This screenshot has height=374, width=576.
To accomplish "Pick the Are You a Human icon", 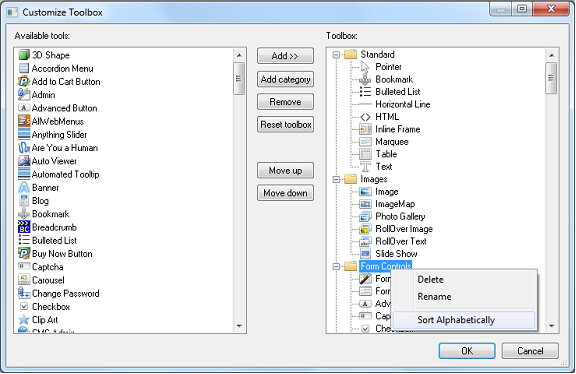I will click(24, 148).
